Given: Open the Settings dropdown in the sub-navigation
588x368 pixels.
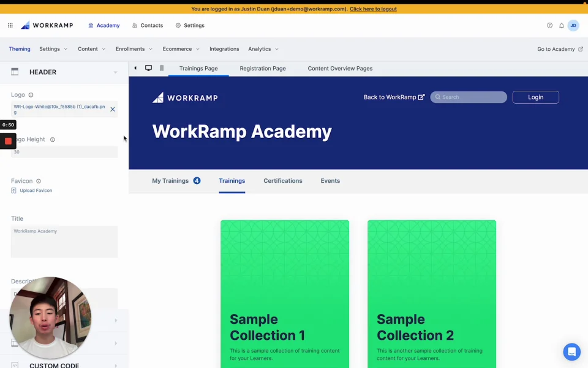Looking at the screenshot, I should (53, 49).
